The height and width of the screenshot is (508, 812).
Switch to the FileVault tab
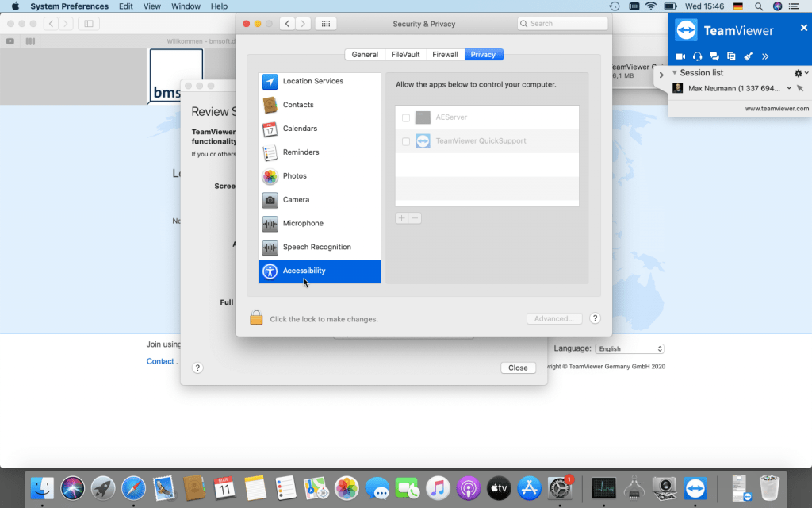click(405, 55)
